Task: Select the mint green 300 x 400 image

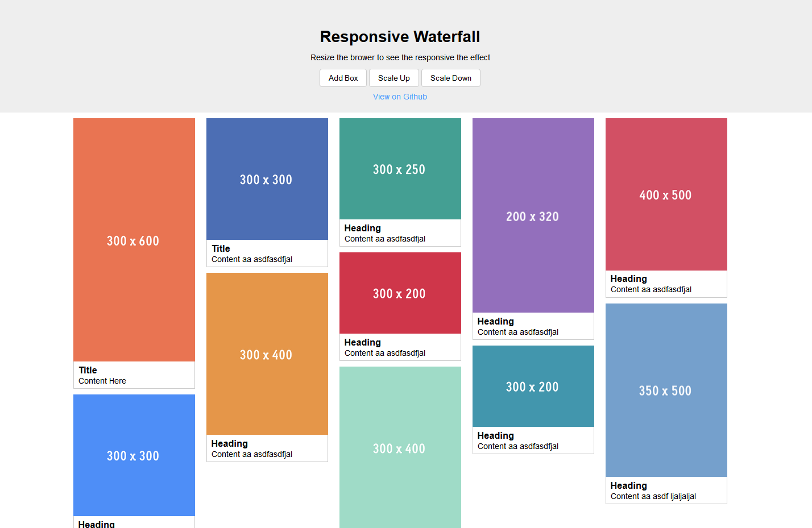Action: (x=400, y=448)
